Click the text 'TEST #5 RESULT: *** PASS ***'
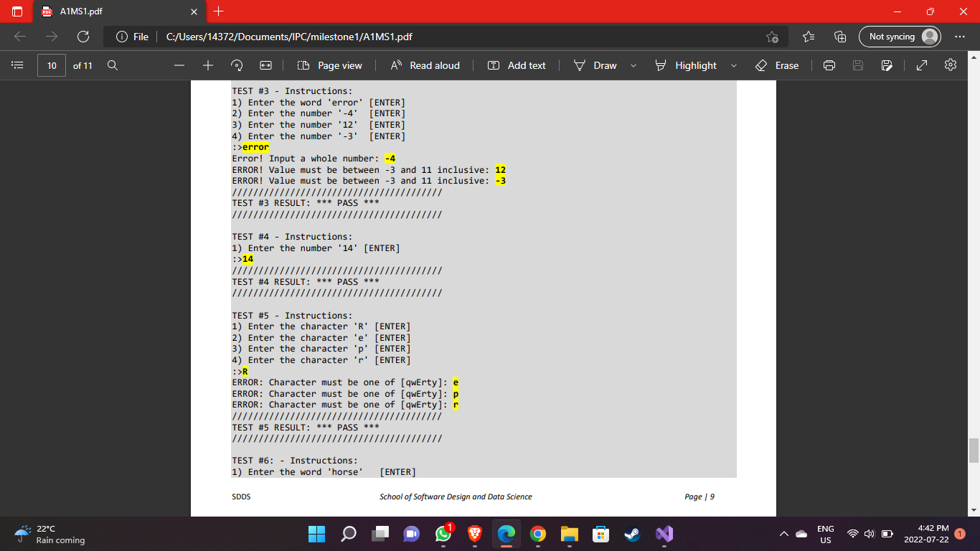The width and height of the screenshot is (980, 551). [x=306, y=428]
